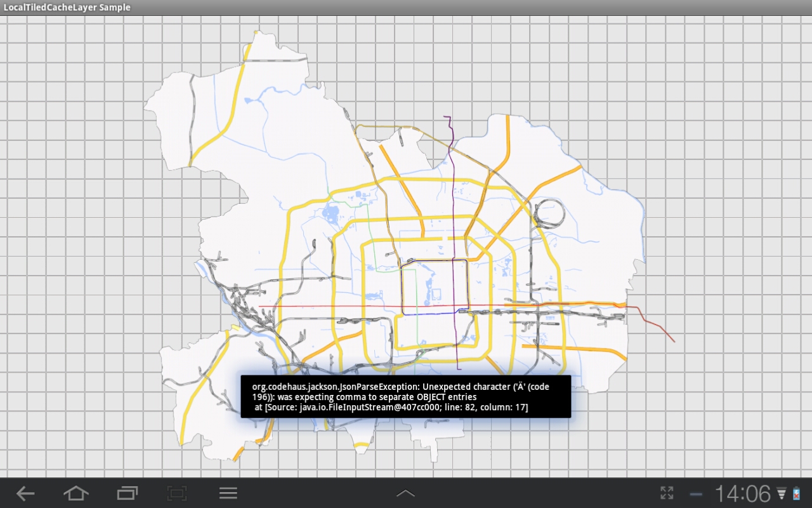812x508 pixels.
Task: Tap the four-arrow fullscreen scaling icon
Action: point(667,493)
